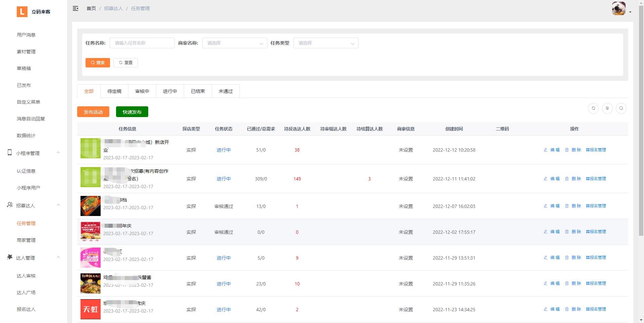
Task: Open 消息自动回复 in sidebar
Action: 31,119
